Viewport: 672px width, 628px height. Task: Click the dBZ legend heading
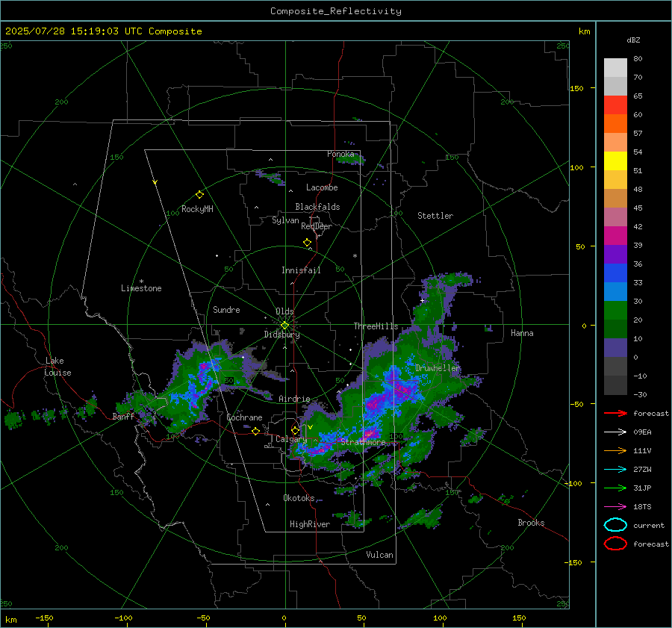633,40
